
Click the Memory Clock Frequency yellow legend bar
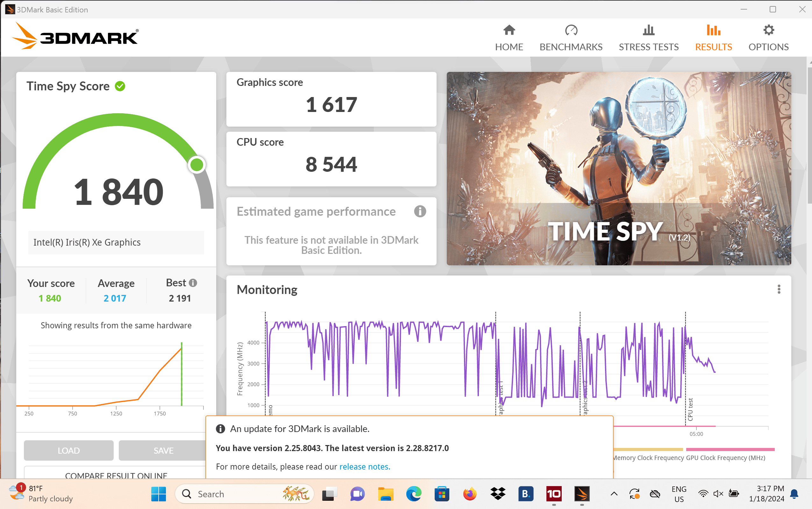648,450
